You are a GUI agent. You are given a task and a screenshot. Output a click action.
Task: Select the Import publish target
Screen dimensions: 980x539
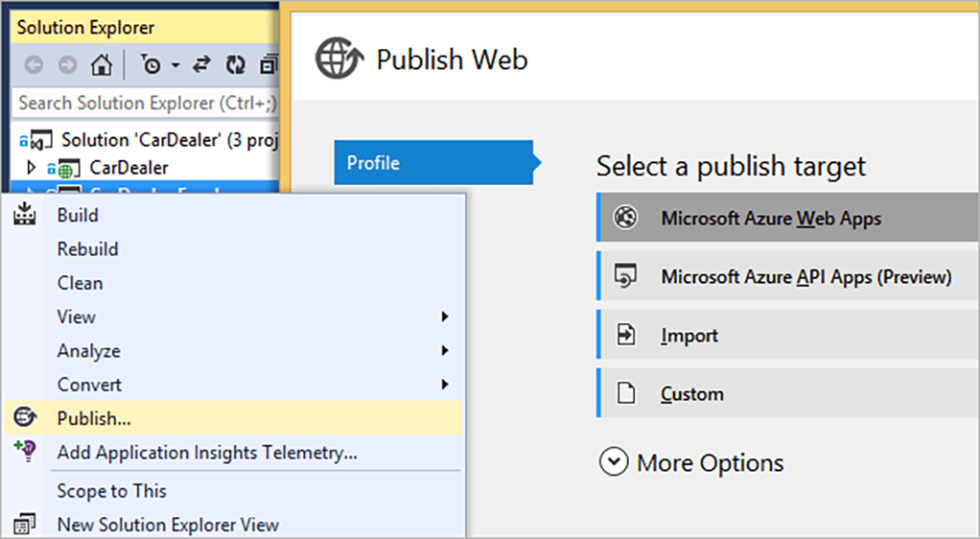689,336
